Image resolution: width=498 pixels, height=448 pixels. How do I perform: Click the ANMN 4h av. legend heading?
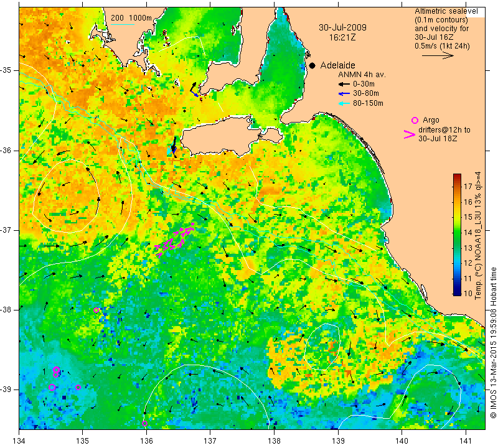pos(362,75)
